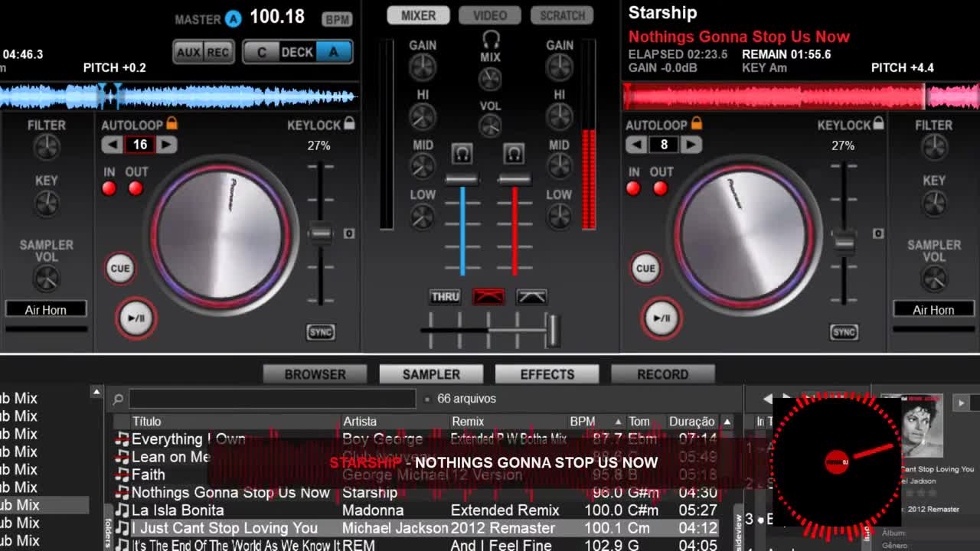
Task: Switch to the MIXER tab
Action: tap(418, 15)
